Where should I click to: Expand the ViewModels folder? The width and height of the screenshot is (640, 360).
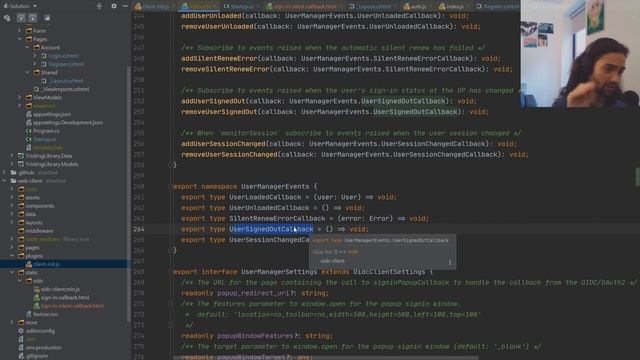point(19,97)
